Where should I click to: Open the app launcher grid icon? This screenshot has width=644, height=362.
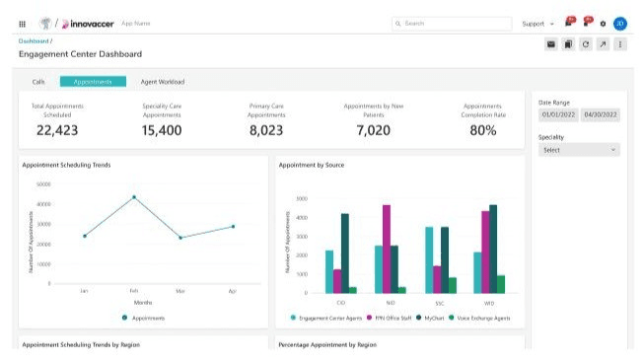[x=22, y=24]
